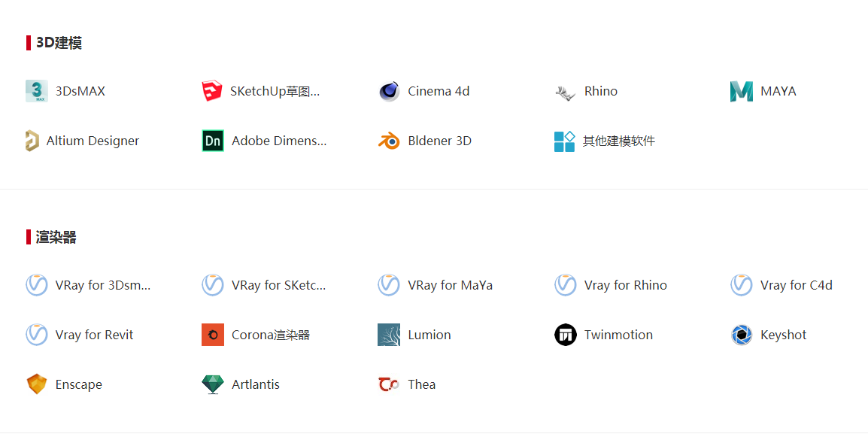Image resolution: width=868 pixels, height=437 pixels.
Task: Open the Adobe Dimension Dn icon
Action: pyautogui.click(x=213, y=141)
